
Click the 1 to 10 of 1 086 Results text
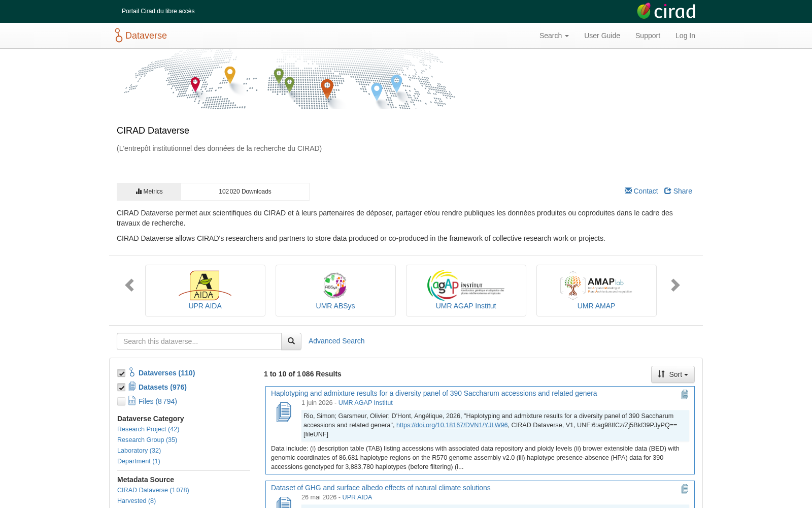click(302, 374)
